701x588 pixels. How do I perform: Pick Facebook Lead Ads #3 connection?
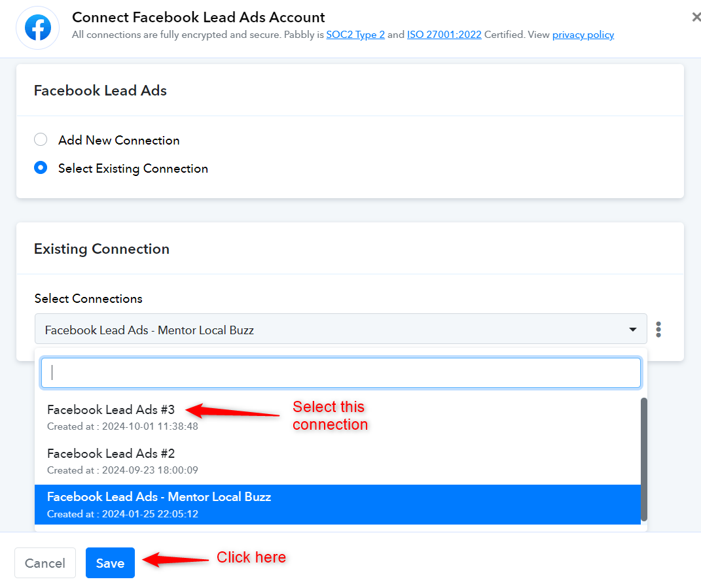point(338,417)
